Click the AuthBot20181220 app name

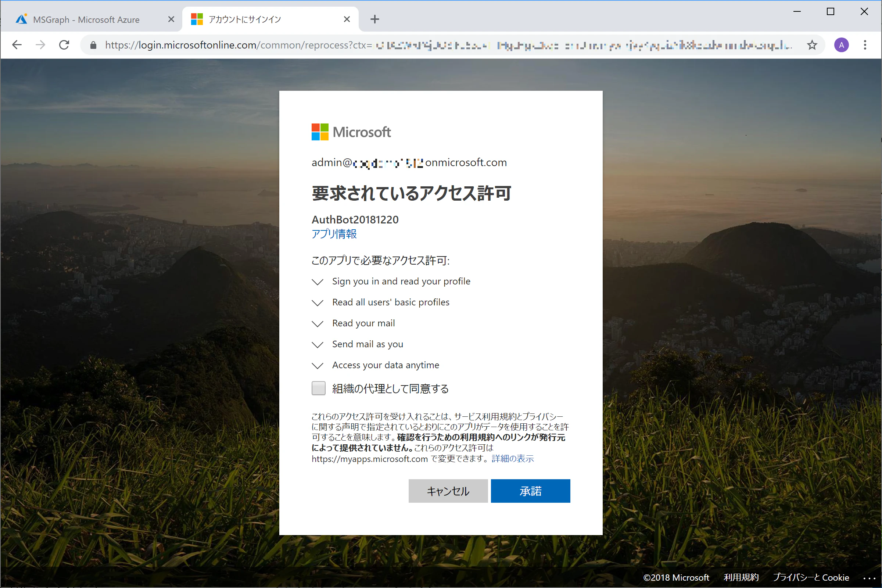click(x=355, y=219)
